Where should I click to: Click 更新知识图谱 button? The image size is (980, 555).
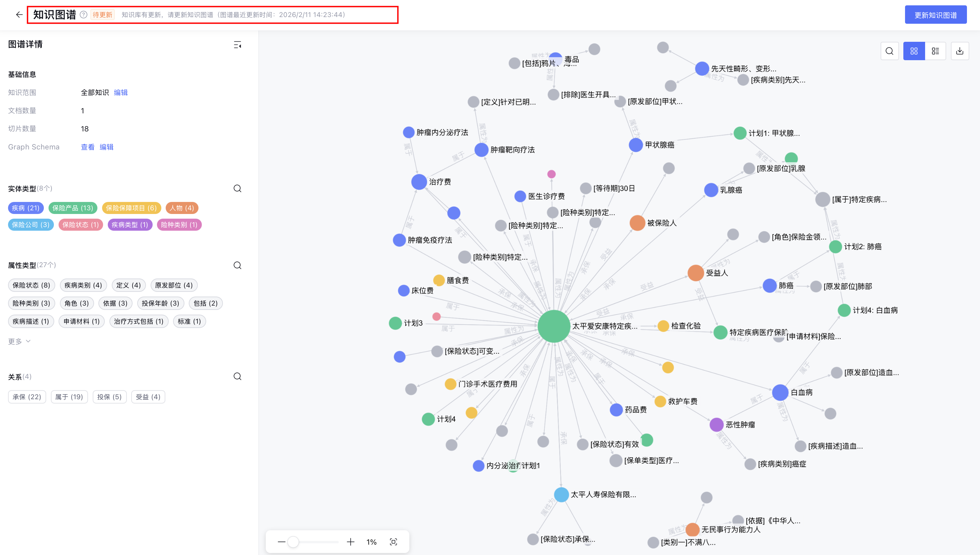(935, 15)
